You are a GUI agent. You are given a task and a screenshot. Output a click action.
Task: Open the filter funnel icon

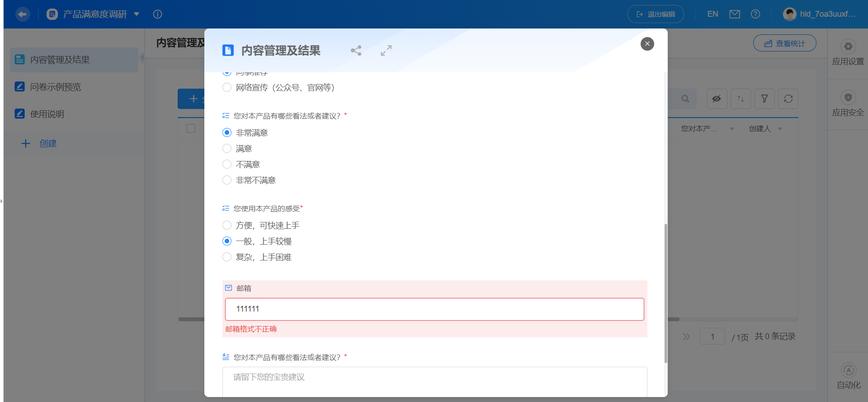[764, 99]
